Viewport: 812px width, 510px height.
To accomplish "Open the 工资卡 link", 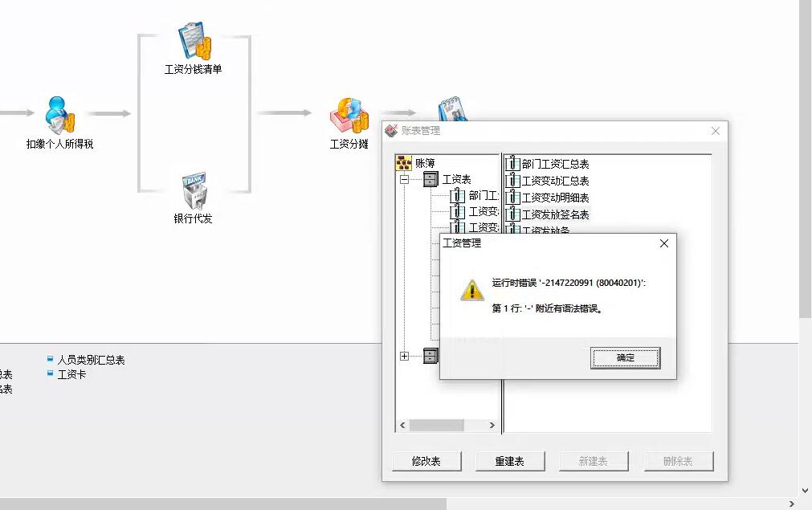I will (x=71, y=374).
